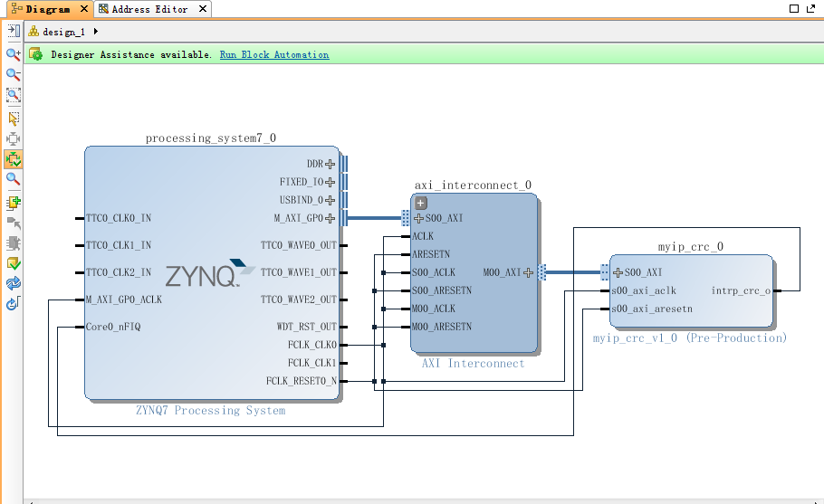Expand the FIXED_IO interface plus
This screenshot has height=504, width=824.
click(330, 182)
